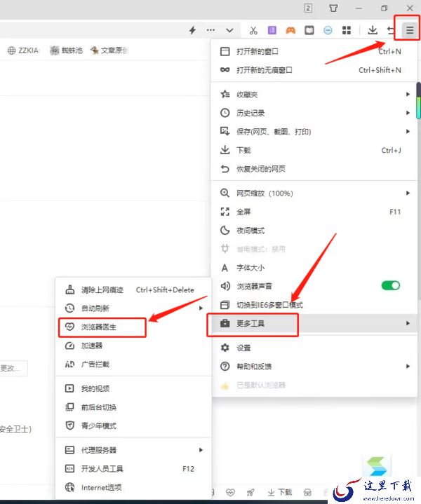Click the 更改... button on the page

click(13, 368)
